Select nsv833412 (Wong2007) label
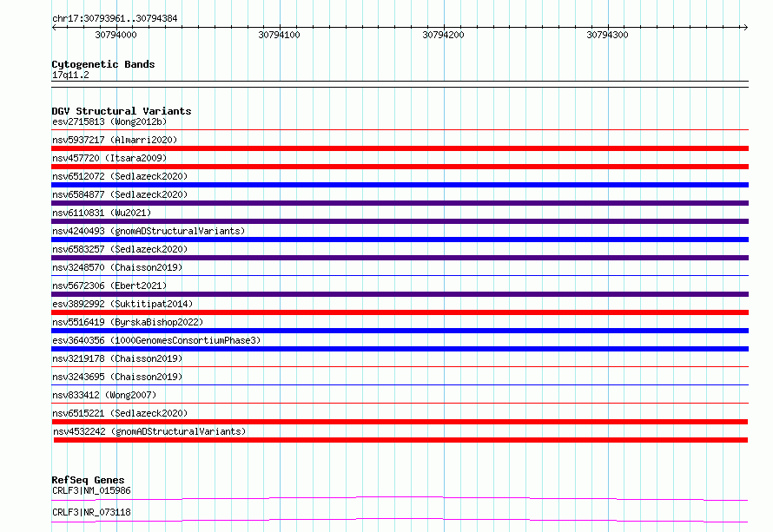Viewport: 773px width, 532px height. [104, 395]
